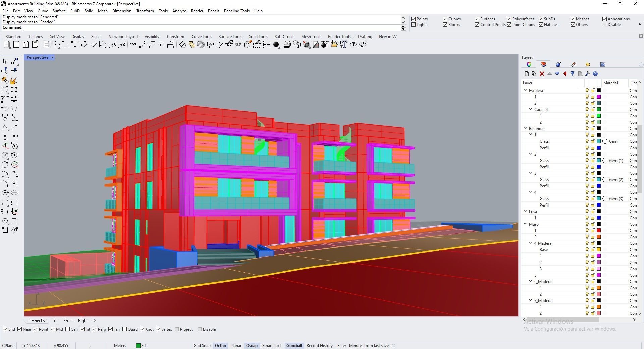Switch to the Mesh Tools toolbar tab
This screenshot has width=644, height=349.
311,37
